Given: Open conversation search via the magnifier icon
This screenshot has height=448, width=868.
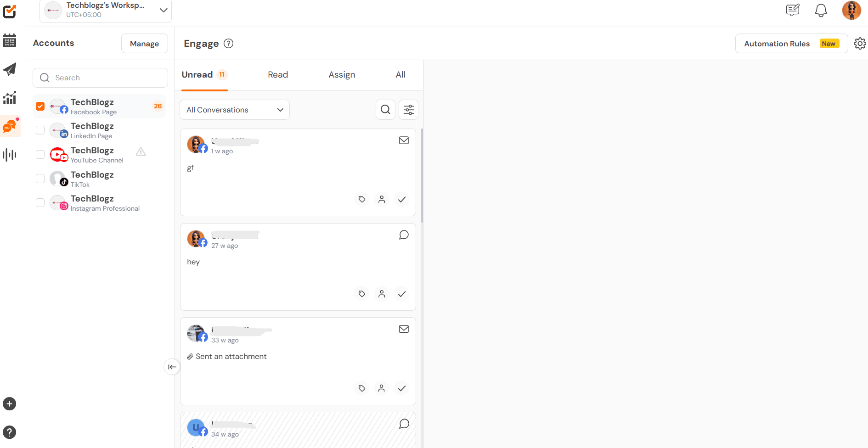Looking at the screenshot, I should (385, 110).
